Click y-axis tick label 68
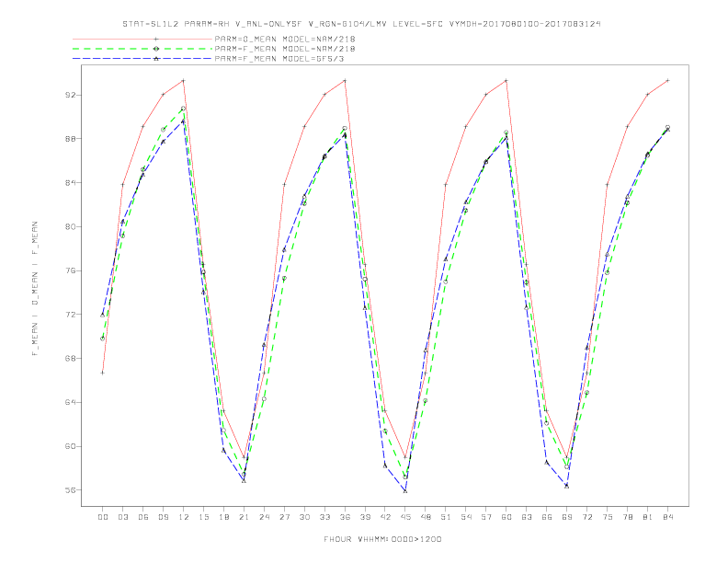728x563 pixels. [x=70, y=358]
